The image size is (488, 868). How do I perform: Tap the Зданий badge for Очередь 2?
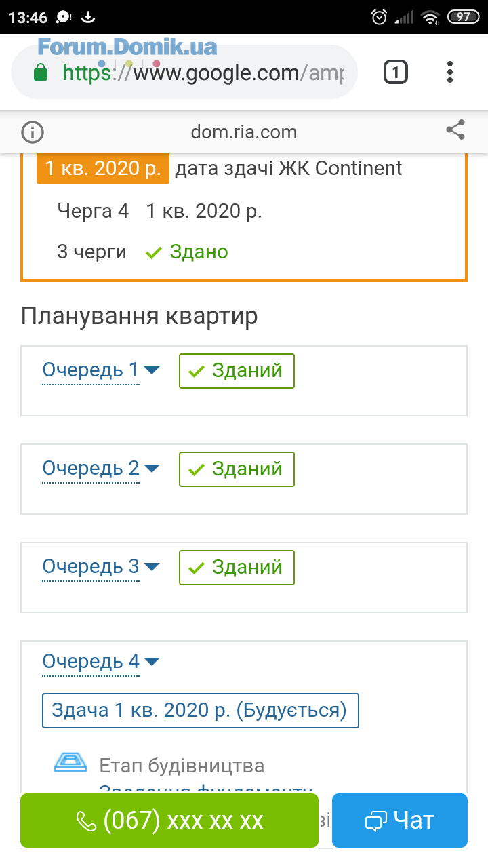coord(237,469)
